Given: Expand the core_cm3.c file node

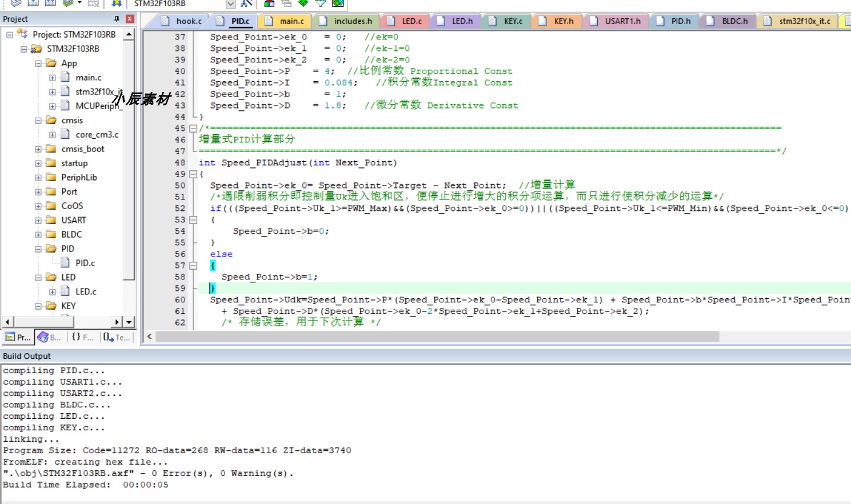Looking at the screenshot, I should tap(53, 135).
